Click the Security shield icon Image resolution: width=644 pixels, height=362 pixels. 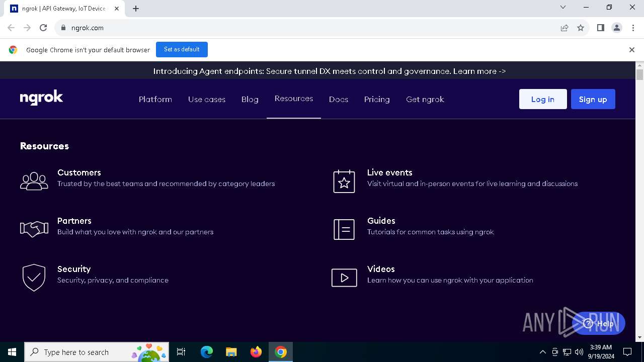tap(34, 278)
